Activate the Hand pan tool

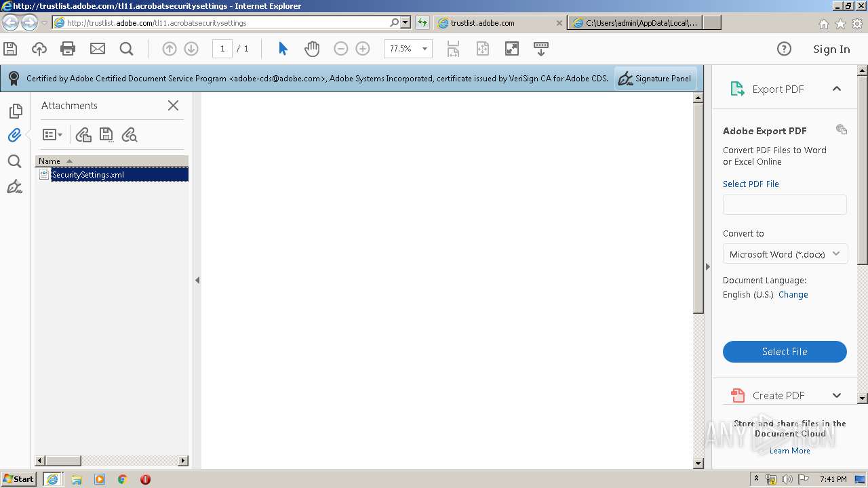click(311, 49)
